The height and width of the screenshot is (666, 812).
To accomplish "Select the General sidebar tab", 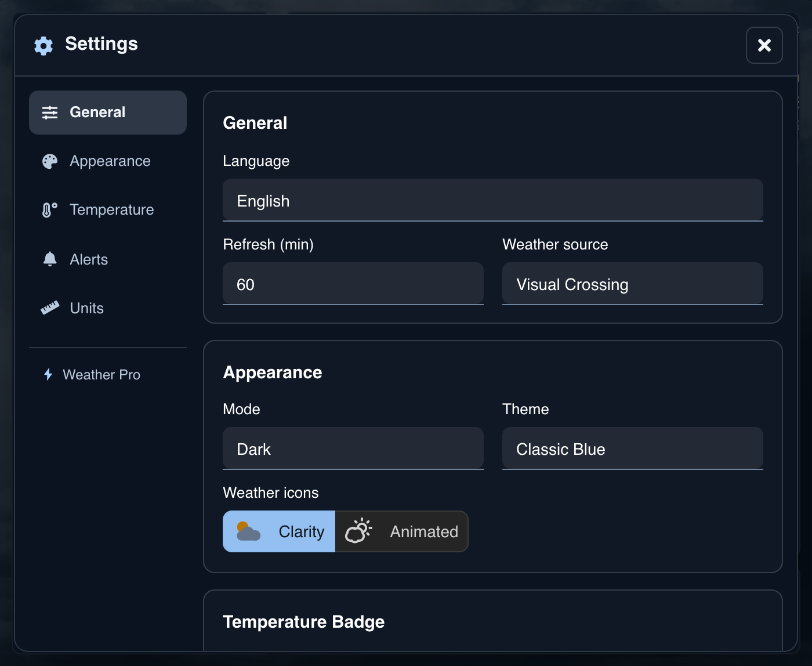I will point(108,113).
